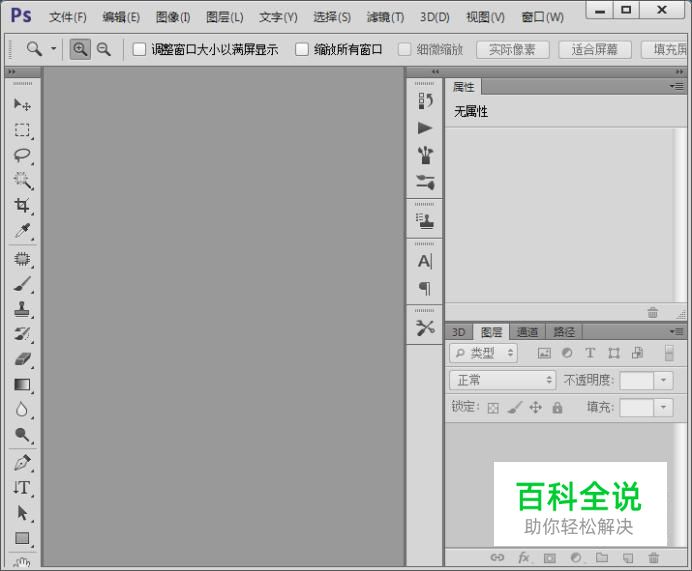Select the Gradient tool
692x571 pixels.
point(22,385)
